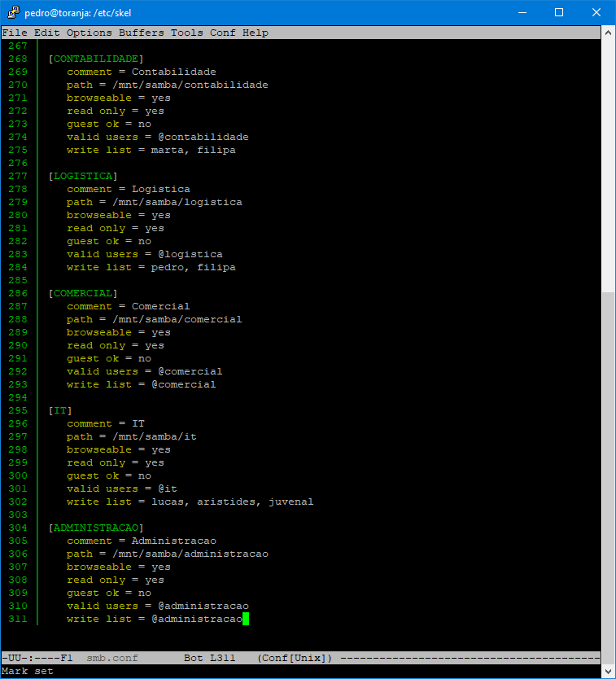Close the pedro@toranja terminal window

[x=596, y=12]
